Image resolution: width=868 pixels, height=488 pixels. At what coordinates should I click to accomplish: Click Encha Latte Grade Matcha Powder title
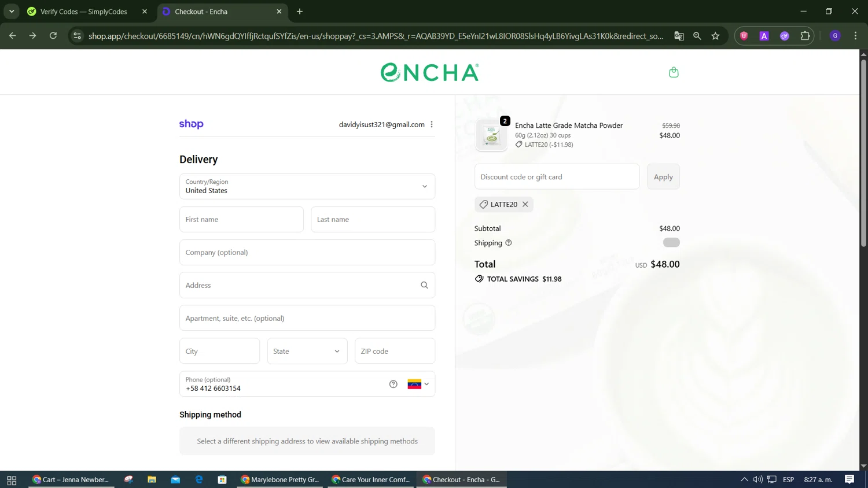coord(569,125)
